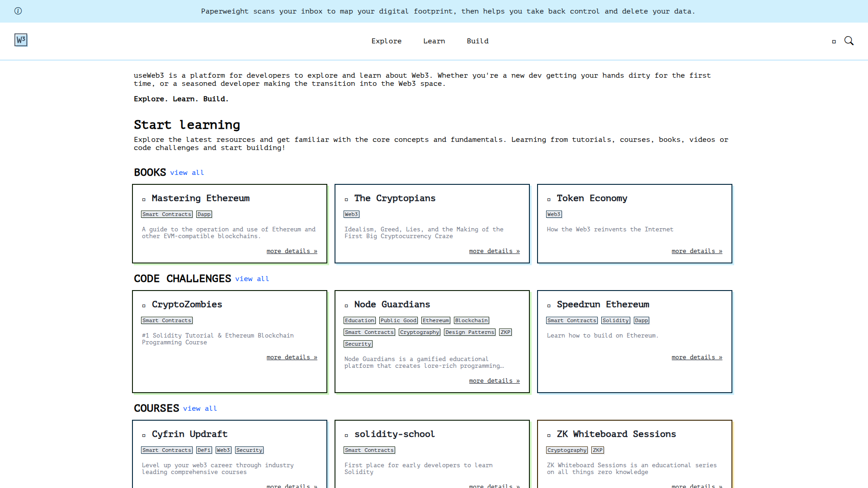Click the Paperweight banner text
Image resolution: width=868 pixels, height=488 pixels.
[x=448, y=11]
